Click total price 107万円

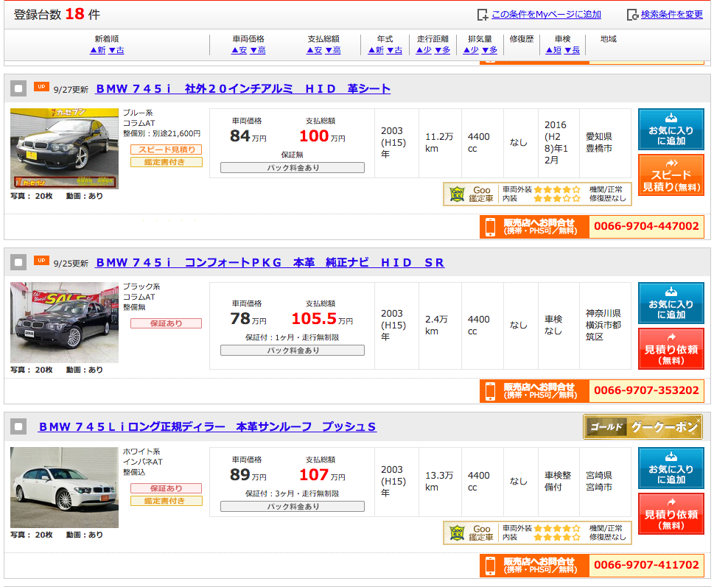click(x=322, y=475)
